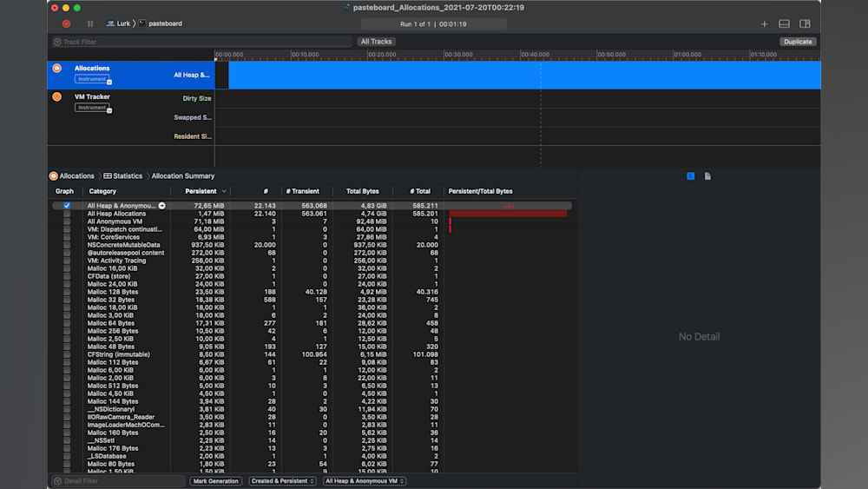The width and height of the screenshot is (868, 489).
Task: Pause the recording in toolbar
Action: point(90,23)
